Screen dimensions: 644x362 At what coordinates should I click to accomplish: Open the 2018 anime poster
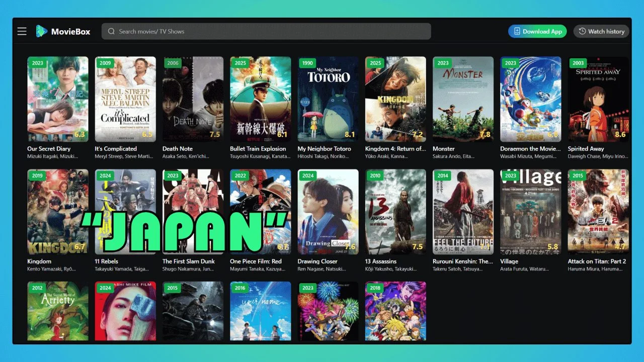pyautogui.click(x=395, y=312)
